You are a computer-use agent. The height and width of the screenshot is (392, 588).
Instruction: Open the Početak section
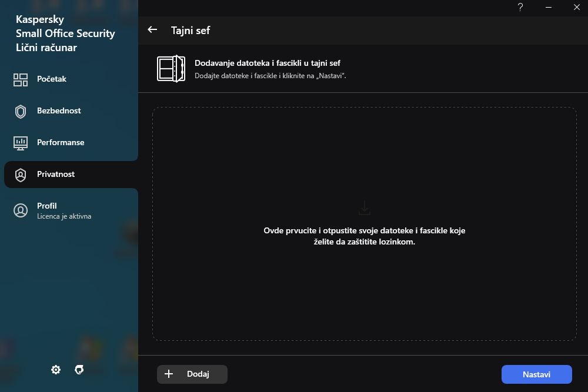tap(71, 79)
